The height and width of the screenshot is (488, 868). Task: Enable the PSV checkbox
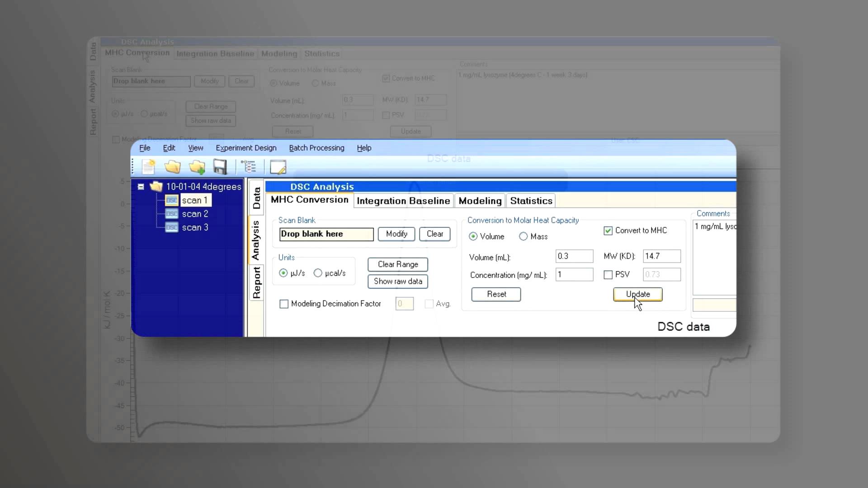point(608,275)
